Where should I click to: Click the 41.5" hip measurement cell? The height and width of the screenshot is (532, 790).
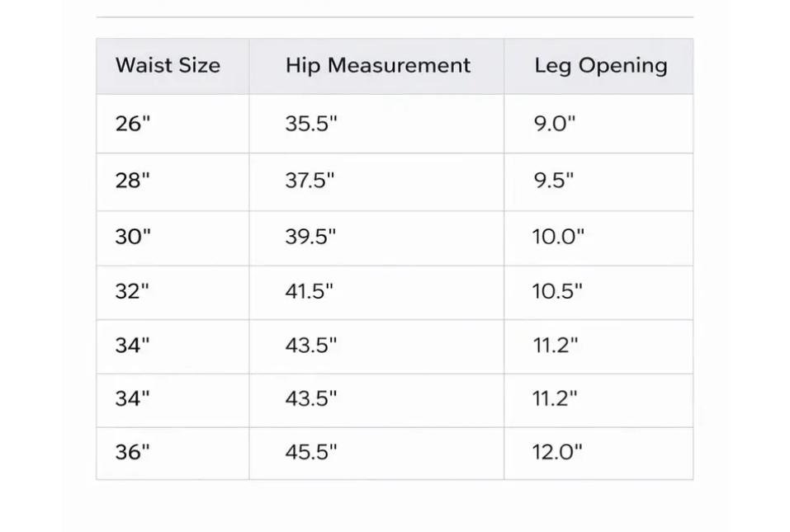377,293
